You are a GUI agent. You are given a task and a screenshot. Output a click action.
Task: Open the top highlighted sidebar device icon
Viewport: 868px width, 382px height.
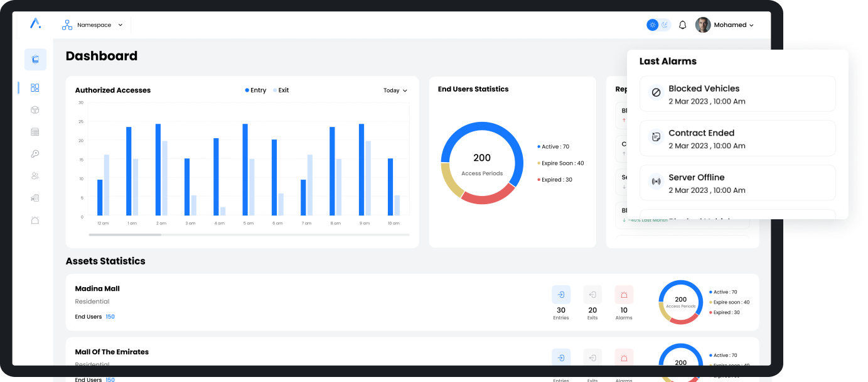coord(35,60)
